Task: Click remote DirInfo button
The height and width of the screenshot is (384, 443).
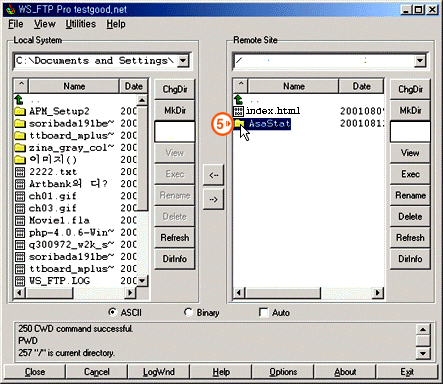Action: point(410,259)
